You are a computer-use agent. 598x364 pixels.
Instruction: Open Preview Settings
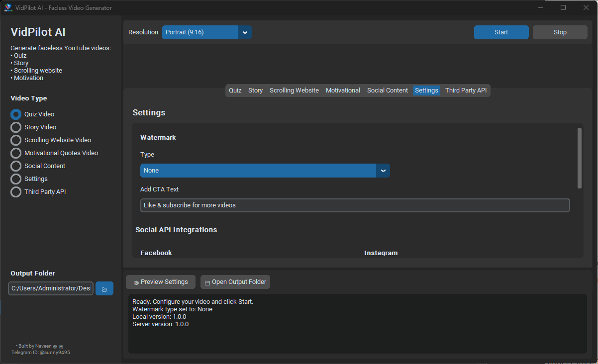[x=160, y=282]
